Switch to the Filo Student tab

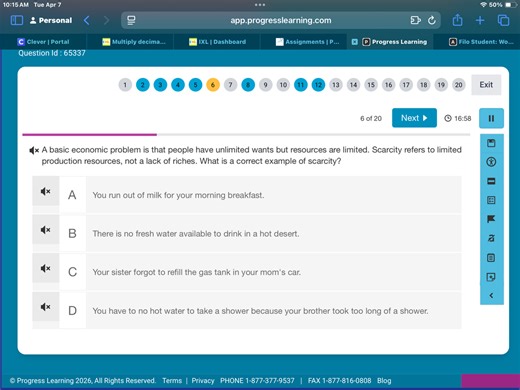[x=482, y=42]
